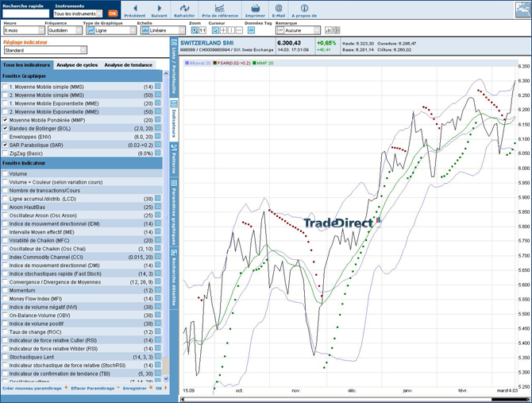Screen dimensions: 532x403
Task: Click the Enregistrer link
Action: click(135, 388)
